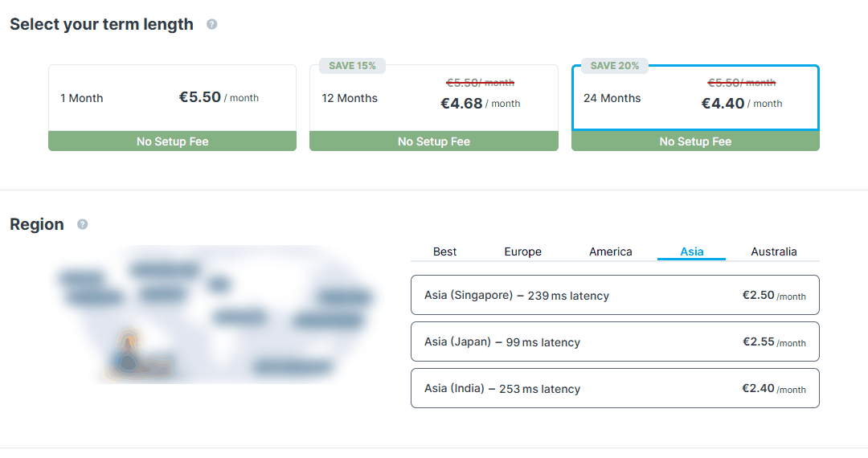
Task: Switch to the Asia region tab
Action: coord(691,251)
